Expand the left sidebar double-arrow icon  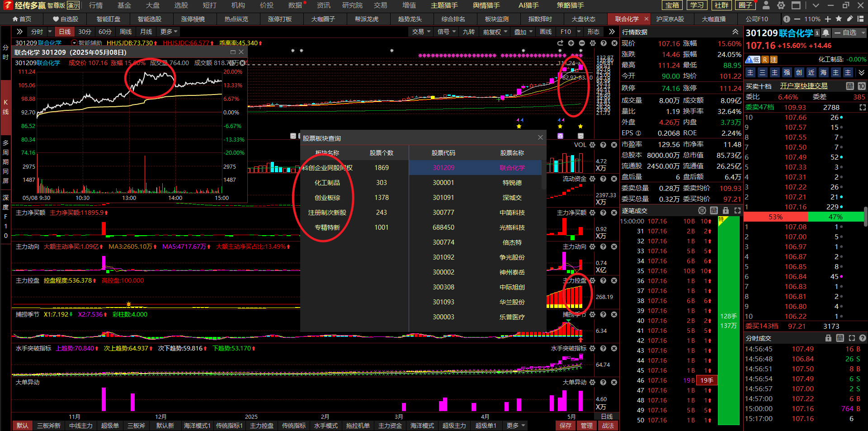click(19, 32)
